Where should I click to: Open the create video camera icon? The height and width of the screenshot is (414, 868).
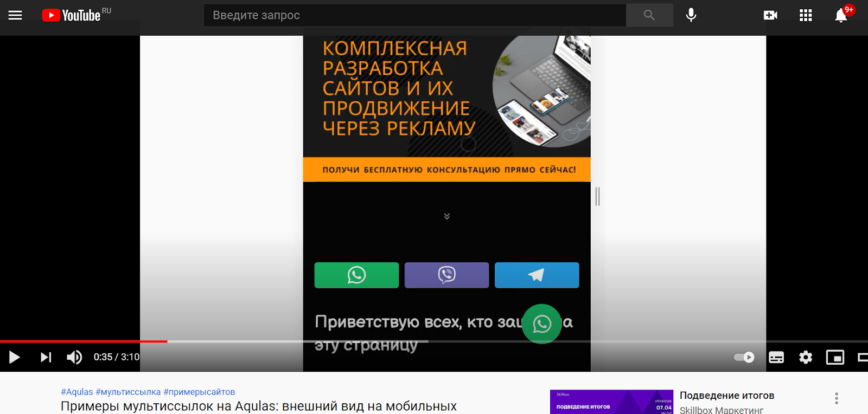click(x=770, y=15)
